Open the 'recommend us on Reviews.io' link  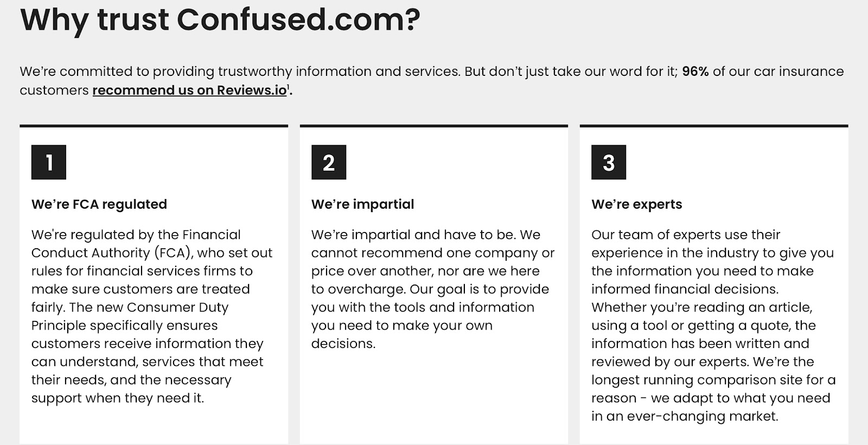tap(189, 90)
